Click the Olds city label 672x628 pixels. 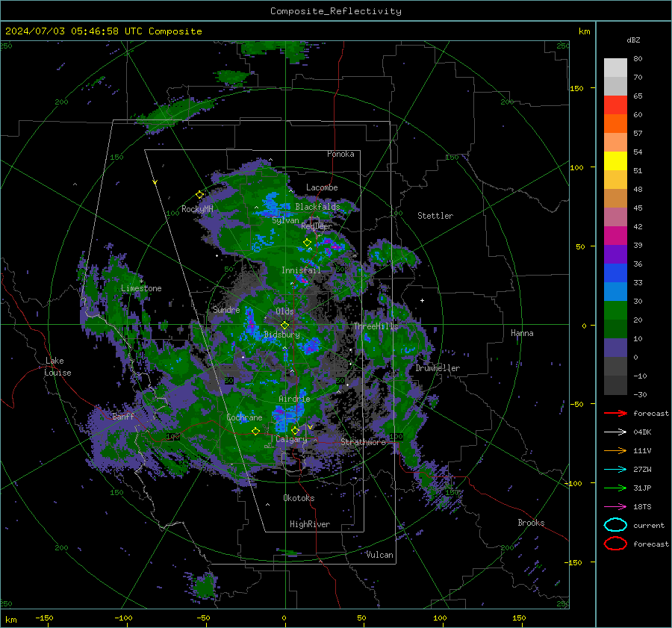point(284,311)
